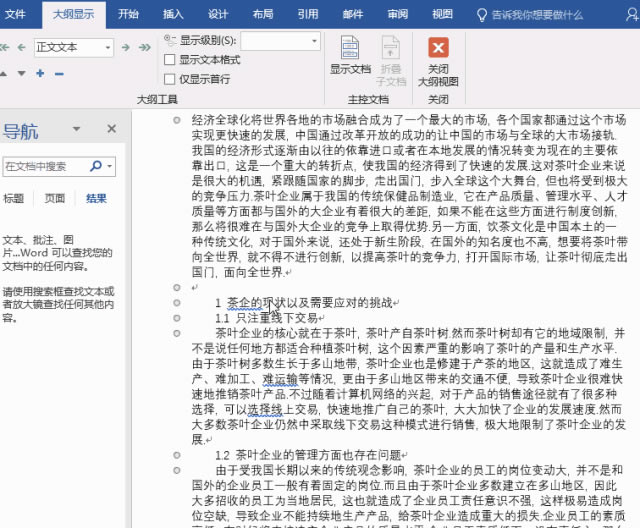This screenshot has width=640, height=528.
Task: Open navigation pane options arrow
Action: point(76,129)
